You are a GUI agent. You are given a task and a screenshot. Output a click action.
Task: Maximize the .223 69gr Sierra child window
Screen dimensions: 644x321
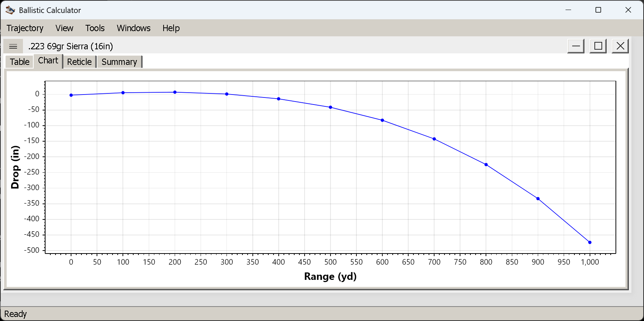(598, 46)
